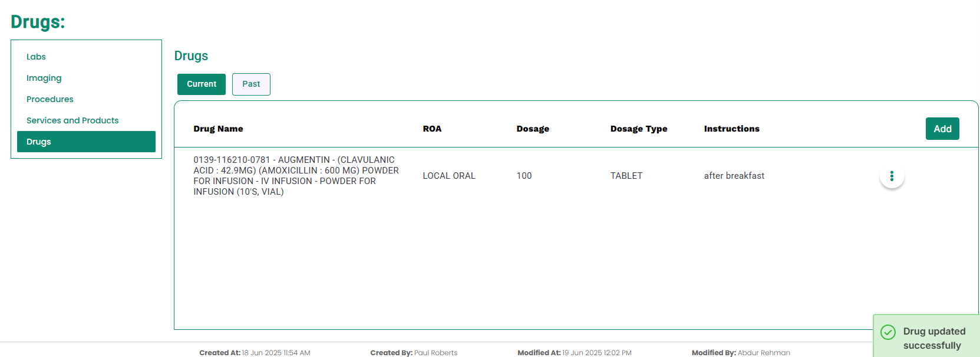Click the dosage value 100
This screenshot has width=980, height=357.
click(x=524, y=176)
